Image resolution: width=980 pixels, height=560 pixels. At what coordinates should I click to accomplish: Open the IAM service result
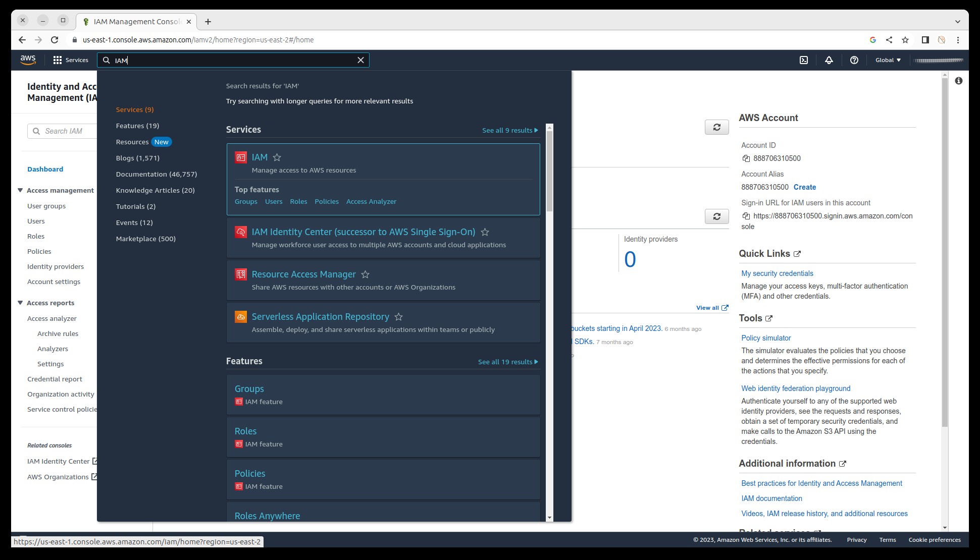[260, 157]
